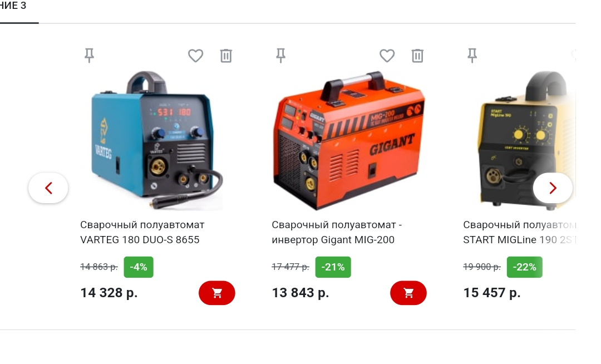The height and width of the screenshot is (364, 601).
Task: Delete VARTEG welder from comparison
Action: click(x=226, y=56)
